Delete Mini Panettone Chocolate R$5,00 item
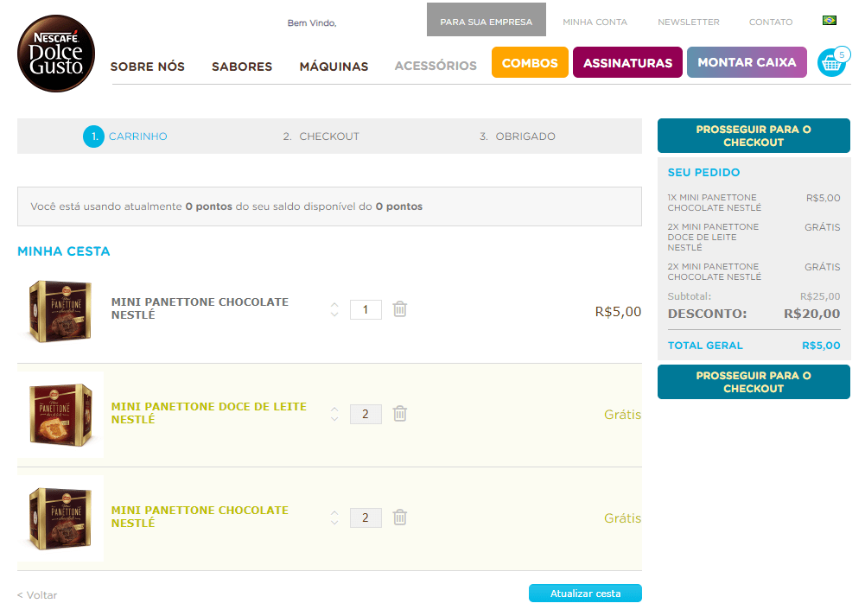 pyautogui.click(x=399, y=309)
